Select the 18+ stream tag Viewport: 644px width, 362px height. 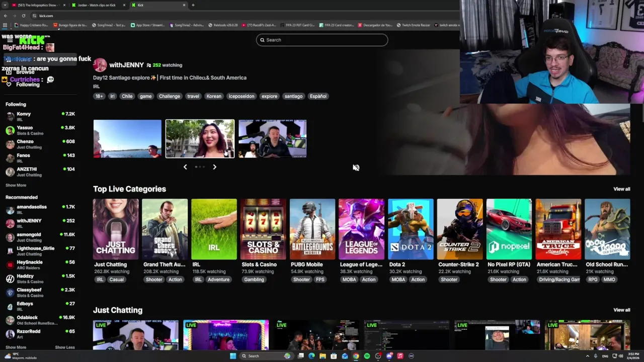coord(99,96)
